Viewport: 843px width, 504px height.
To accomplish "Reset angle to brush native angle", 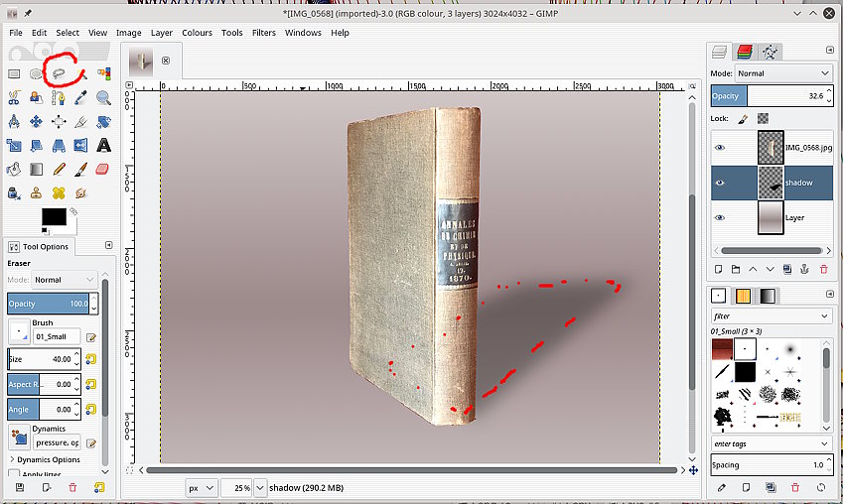I will pyautogui.click(x=91, y=410).
